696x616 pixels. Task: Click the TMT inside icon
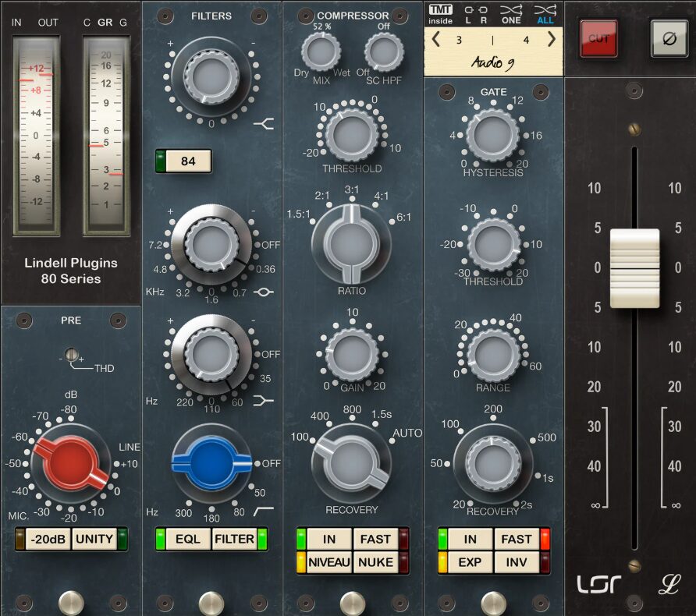[x=440, y=15]
